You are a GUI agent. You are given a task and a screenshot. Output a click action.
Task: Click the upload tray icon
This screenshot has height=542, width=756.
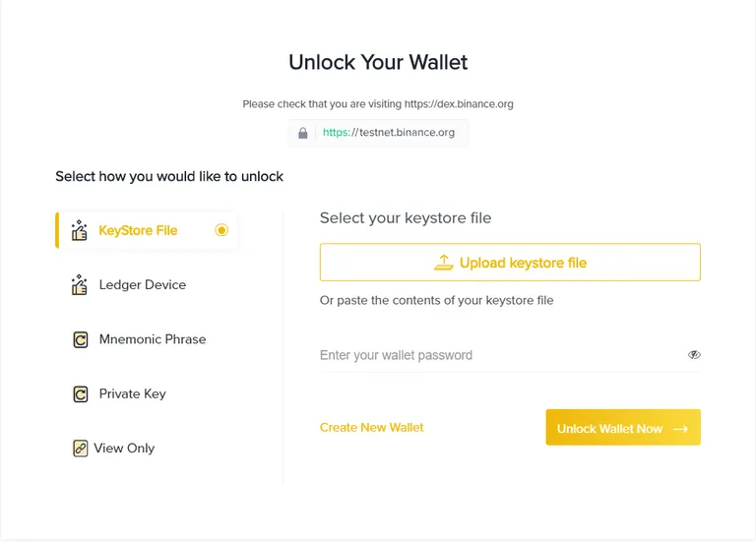444,263
